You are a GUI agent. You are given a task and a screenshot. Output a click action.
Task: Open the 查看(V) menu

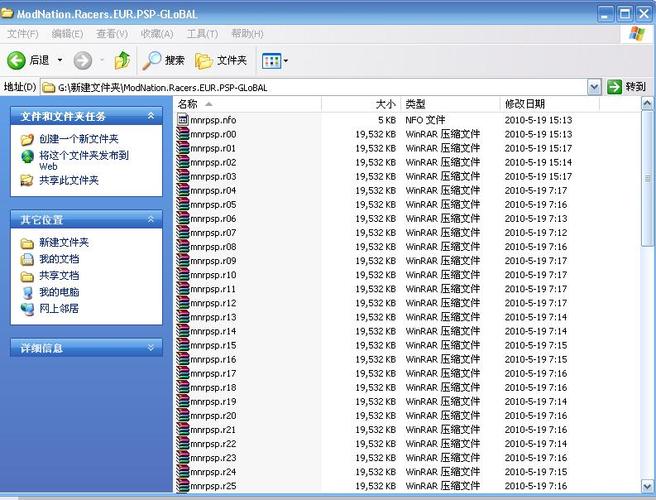point(112,34)
